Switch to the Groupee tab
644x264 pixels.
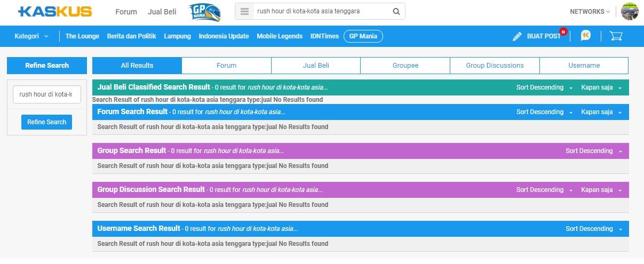coord(405,65)
